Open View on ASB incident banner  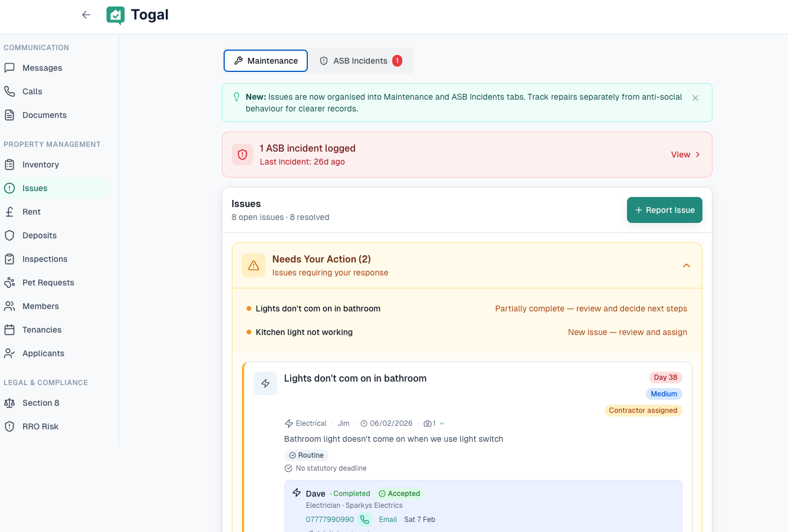[685, 155]
